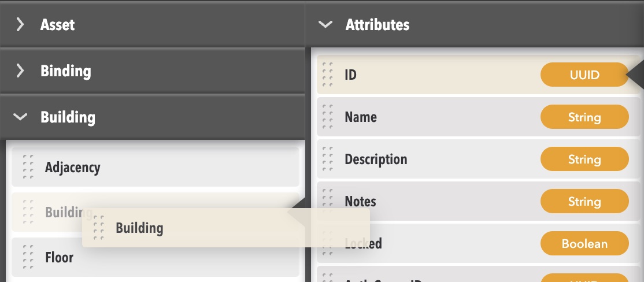Click the String type badge for Name
This screenshot has width=644, height=282.
[584, 117]
